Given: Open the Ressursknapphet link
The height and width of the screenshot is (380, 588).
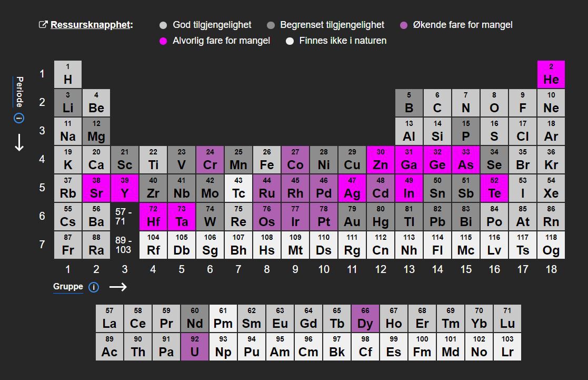Looking at the screenshot, I should [x=91, y=25].
